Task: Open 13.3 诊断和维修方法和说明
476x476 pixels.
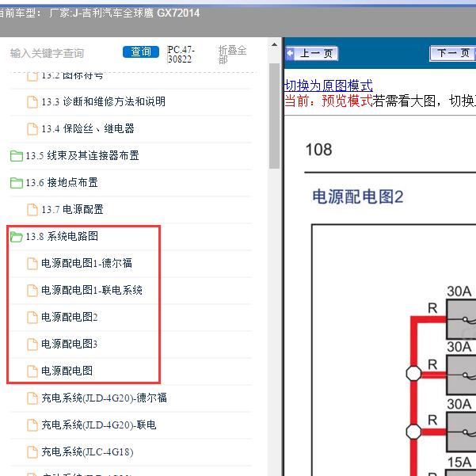Action: point(103,101)
